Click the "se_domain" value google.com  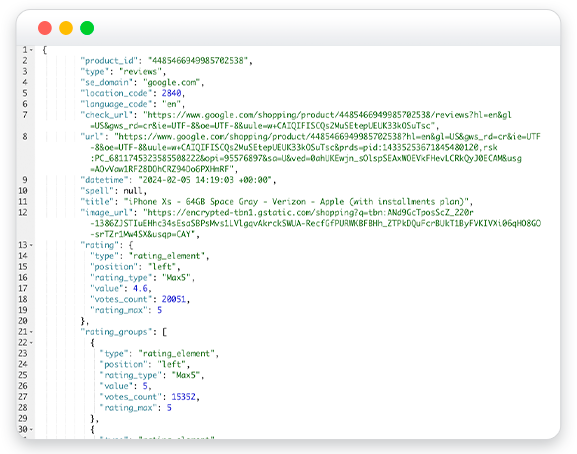[171, 82]
